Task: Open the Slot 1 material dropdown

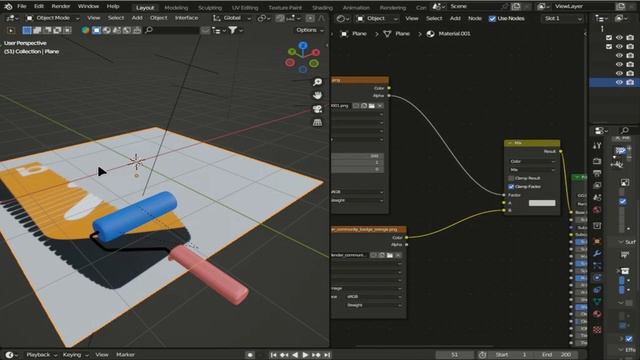Action: tap(562, 18)
